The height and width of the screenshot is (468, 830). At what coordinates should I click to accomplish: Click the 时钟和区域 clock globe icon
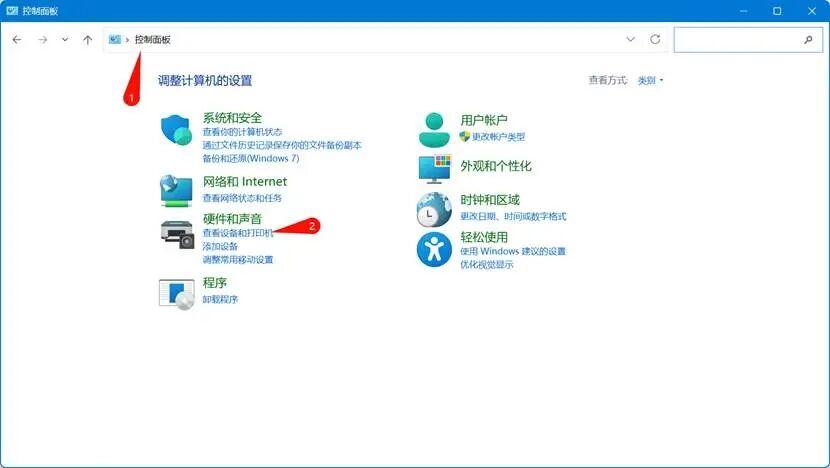click(x=434, y=210)
